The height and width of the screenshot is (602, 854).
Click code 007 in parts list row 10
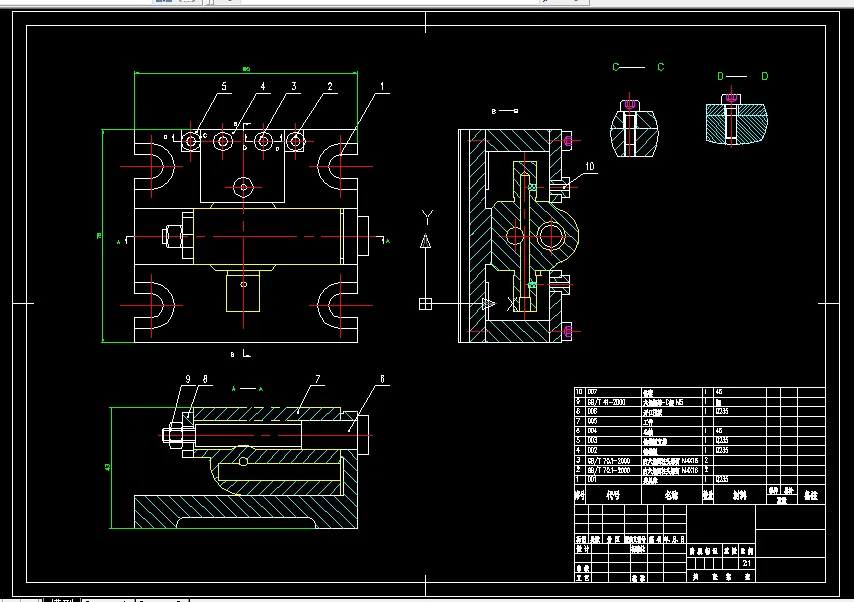pyautogui.click(x=593, y=392)
